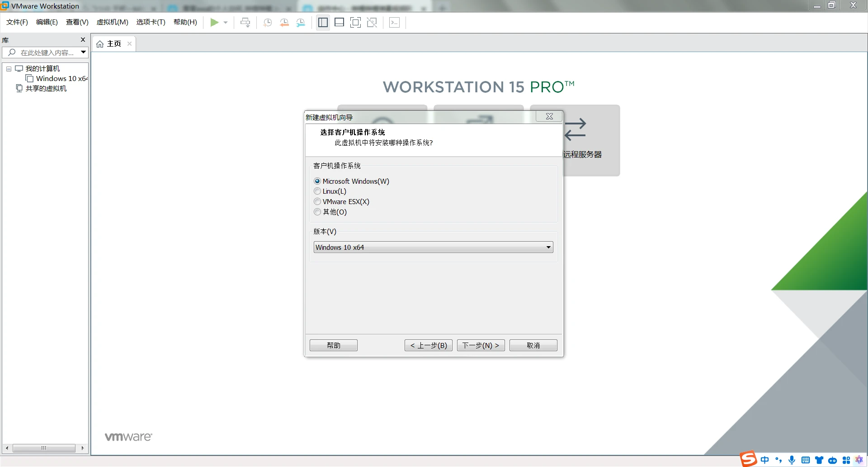
Task: Open the soft keyboard icon
Action: tap(806, 460)
